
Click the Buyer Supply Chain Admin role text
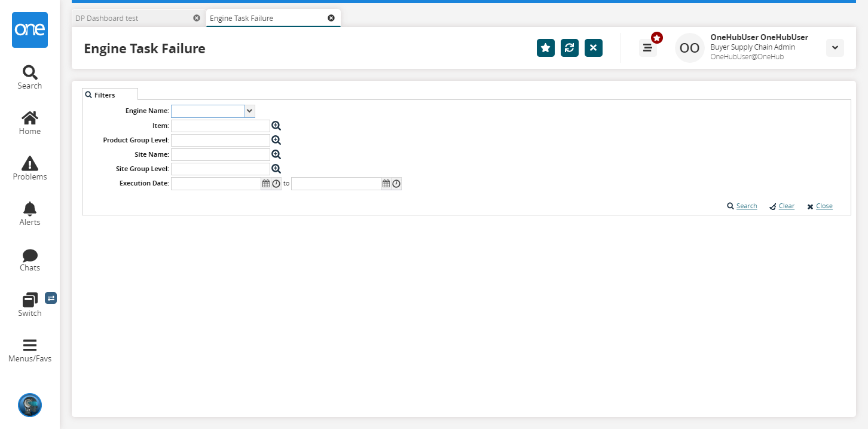pyautogui.click(x=753, y=47)
